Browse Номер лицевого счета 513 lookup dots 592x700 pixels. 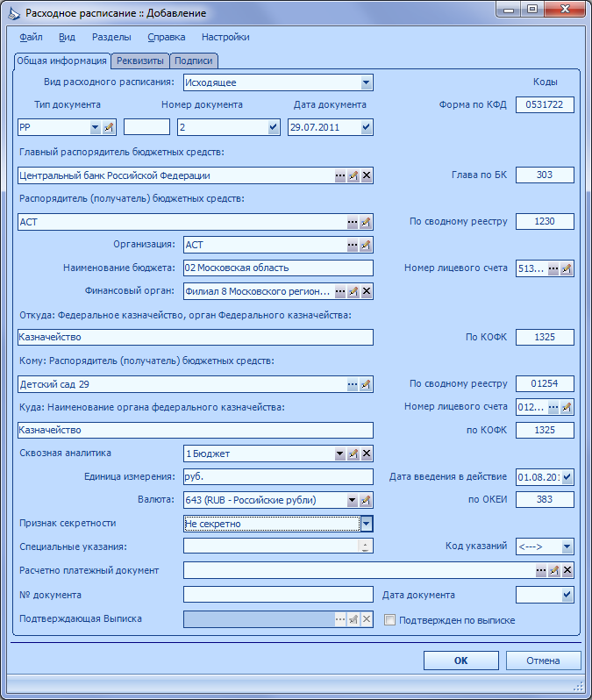pos(553,268)
